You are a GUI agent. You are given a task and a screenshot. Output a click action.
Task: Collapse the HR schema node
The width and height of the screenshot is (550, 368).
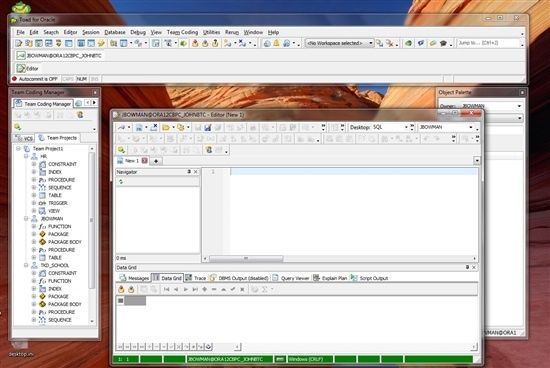click(26, 156)
